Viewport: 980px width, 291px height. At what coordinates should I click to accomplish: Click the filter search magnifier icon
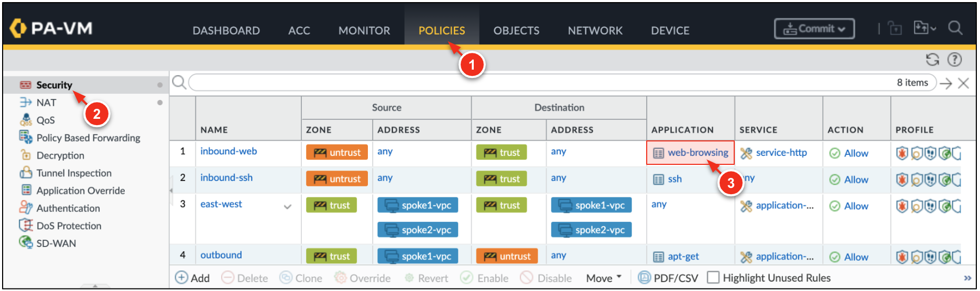click(x=179, y=83)
